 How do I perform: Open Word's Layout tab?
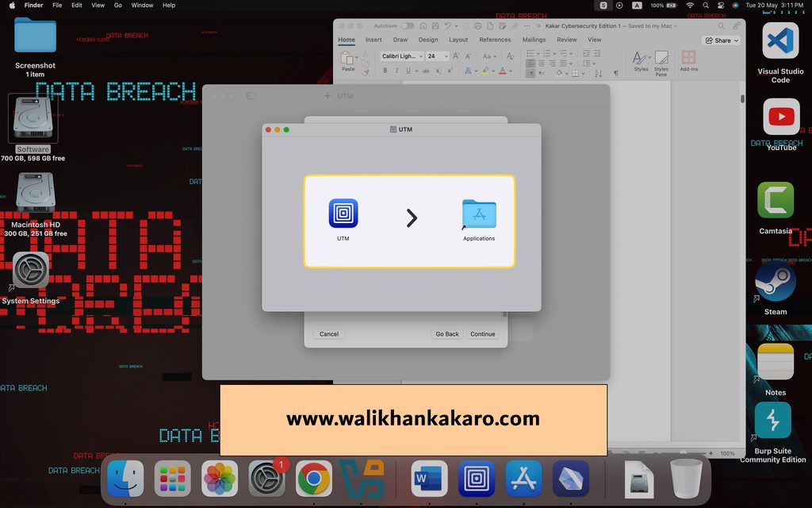pyautogui.click(x=458, y=40)
